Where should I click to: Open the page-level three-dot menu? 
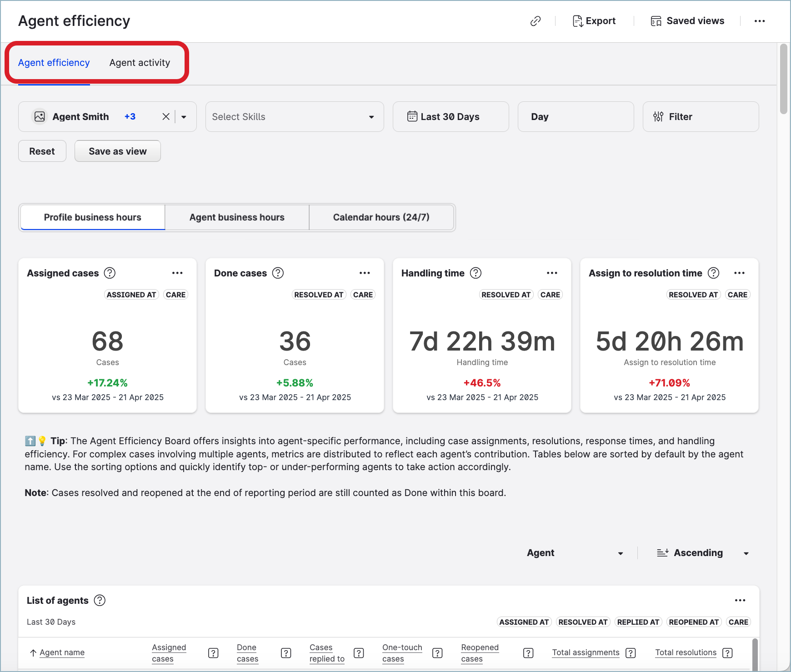click(760, 21)
